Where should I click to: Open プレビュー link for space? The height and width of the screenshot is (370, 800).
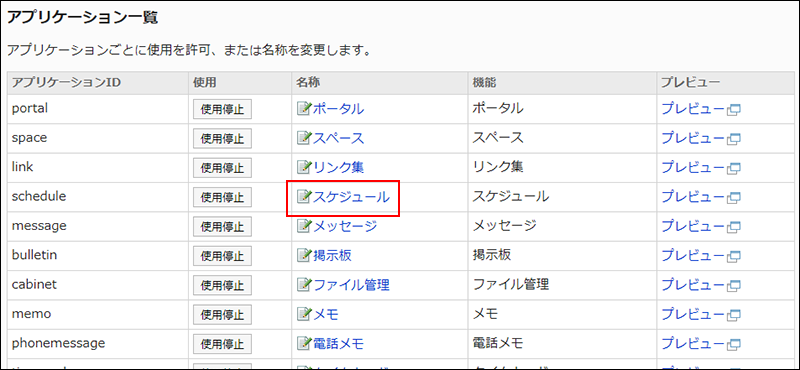pos(693,138)
